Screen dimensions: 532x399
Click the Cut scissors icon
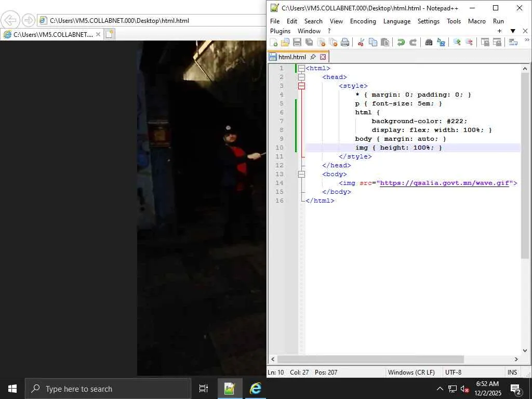pyautogui.click(x=361, y=43)
